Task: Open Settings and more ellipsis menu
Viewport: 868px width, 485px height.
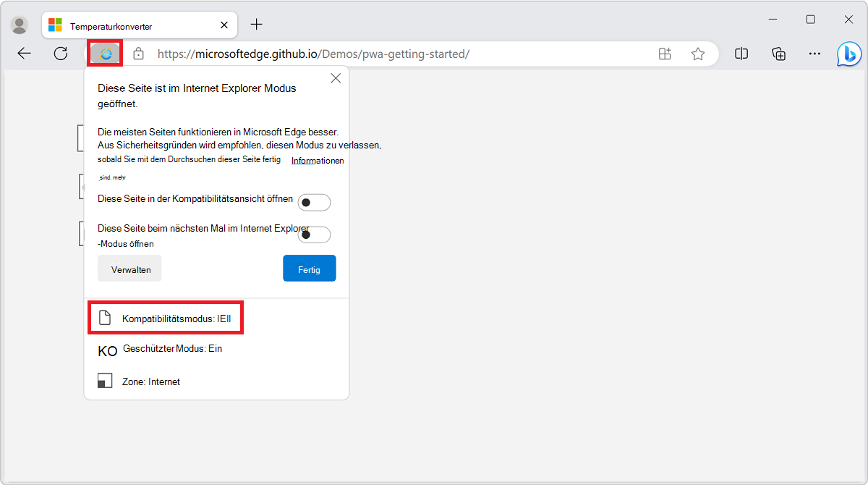Action: tap(815, 54)
